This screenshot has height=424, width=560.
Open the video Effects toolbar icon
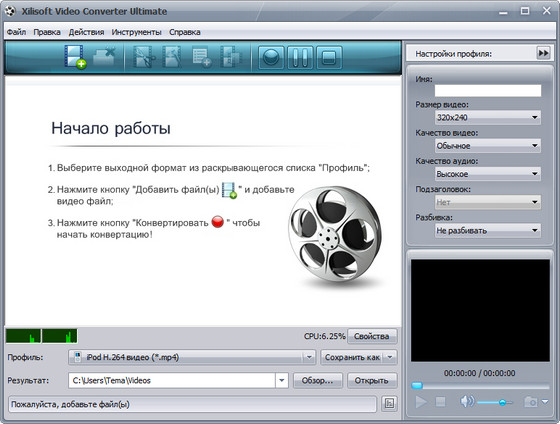[x=172, y=57]
